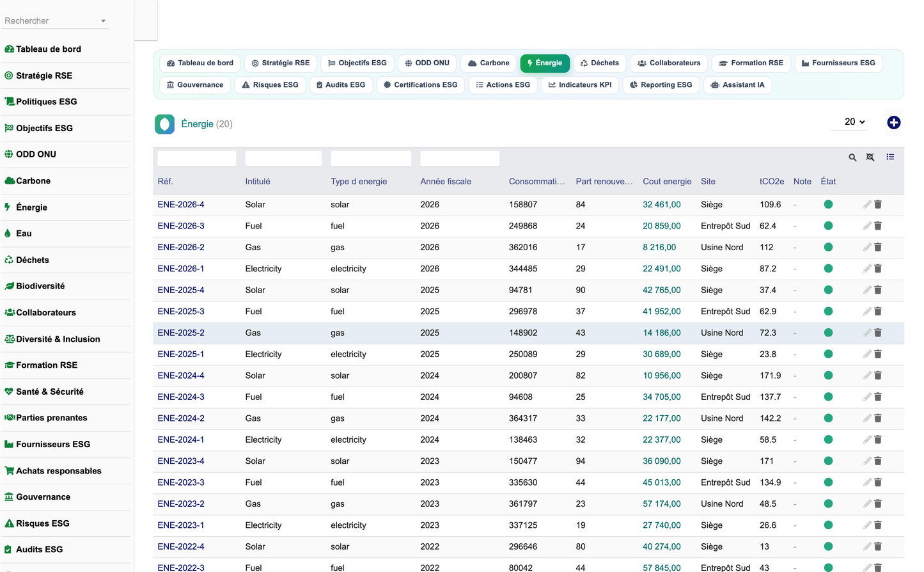
Task: Click the blue plus add-record icon
Action: (x=893, y=122)
